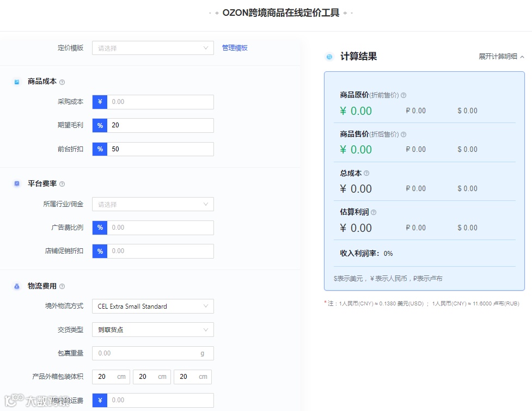The width and height of the screenshot is (532, 411).
Task: Click the ¥ prefix of 采购成本
Action: click(x=100, y=102)
